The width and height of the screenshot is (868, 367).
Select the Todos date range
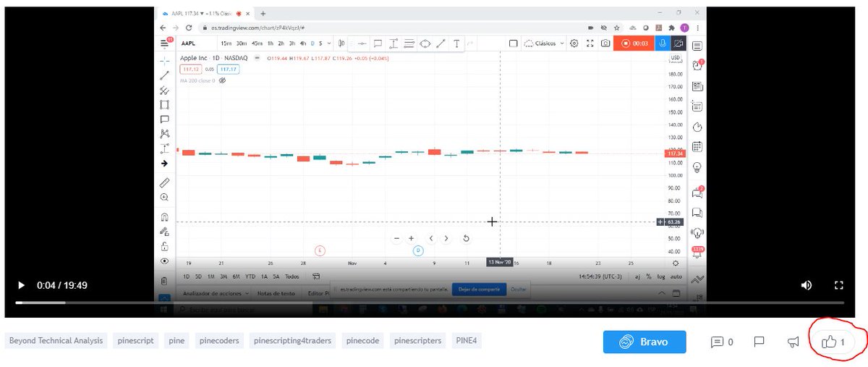[292, 276]
